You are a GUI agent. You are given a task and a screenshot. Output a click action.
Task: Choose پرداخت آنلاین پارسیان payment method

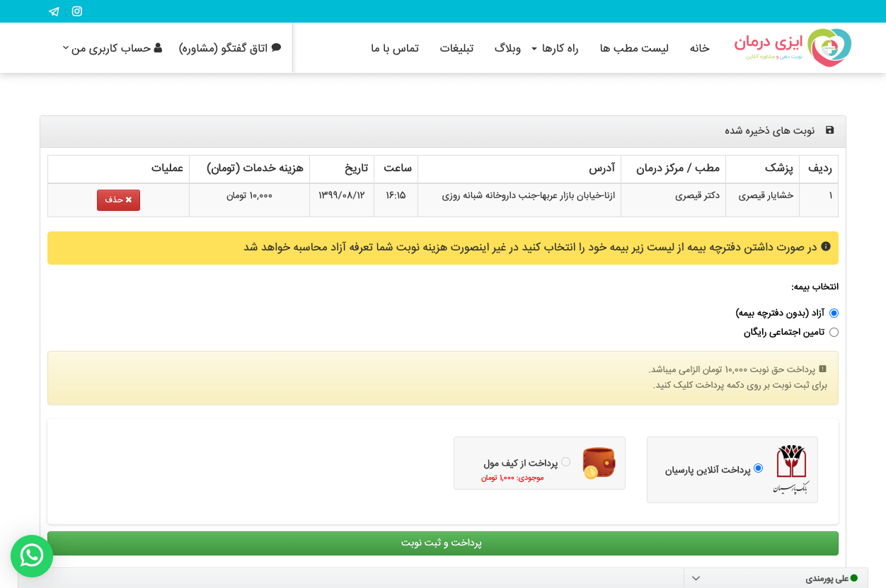click(x=758, y=468)
